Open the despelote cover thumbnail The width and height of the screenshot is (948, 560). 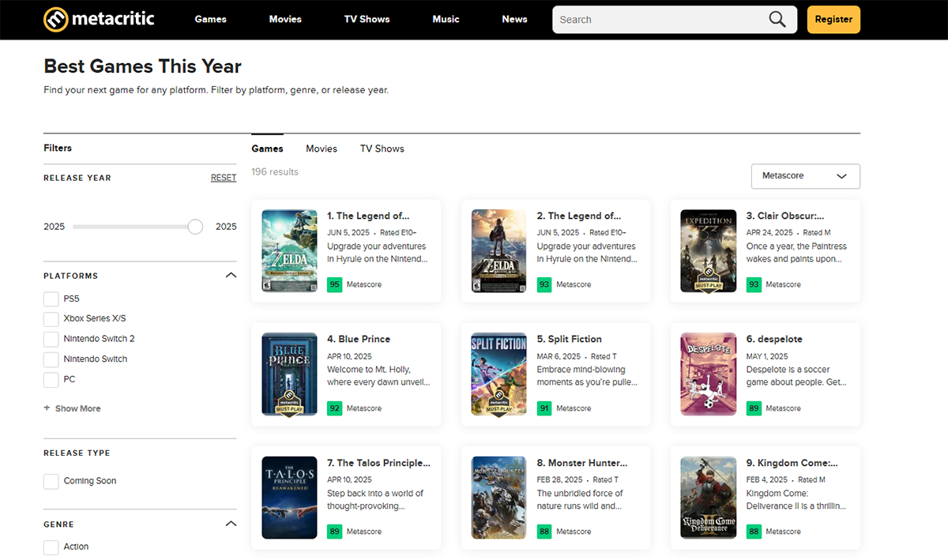tap(709, 374)
